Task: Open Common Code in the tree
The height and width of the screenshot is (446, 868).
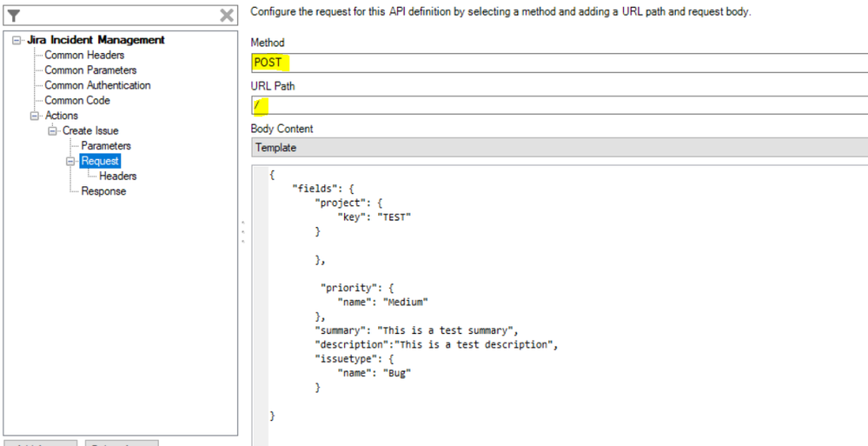Action: pyautogui.click(x=77, y=100)
